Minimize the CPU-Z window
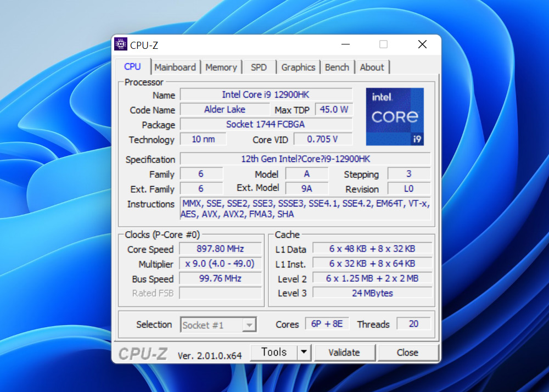549x392 pixels. click(345, 44)
